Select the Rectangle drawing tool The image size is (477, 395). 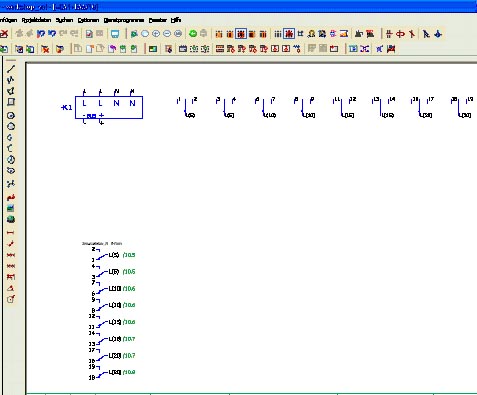pyautogui.click(x=11, y=102)
